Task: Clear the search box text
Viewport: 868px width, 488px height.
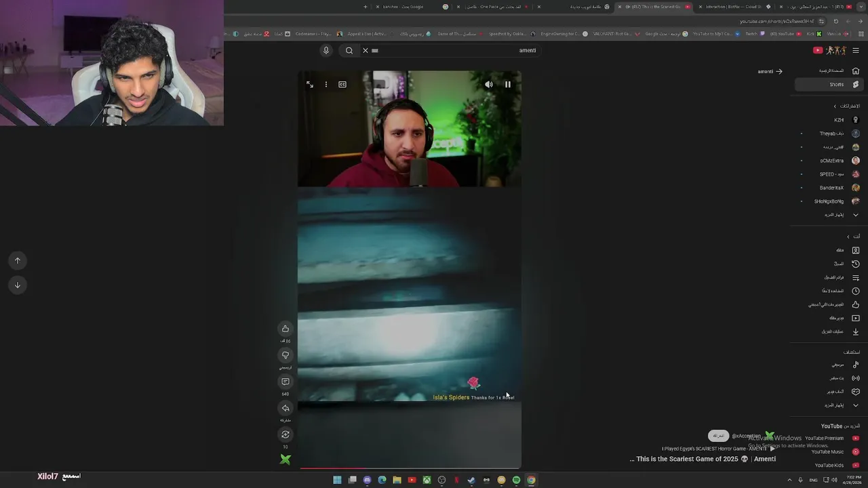Action: coord(365,50)
